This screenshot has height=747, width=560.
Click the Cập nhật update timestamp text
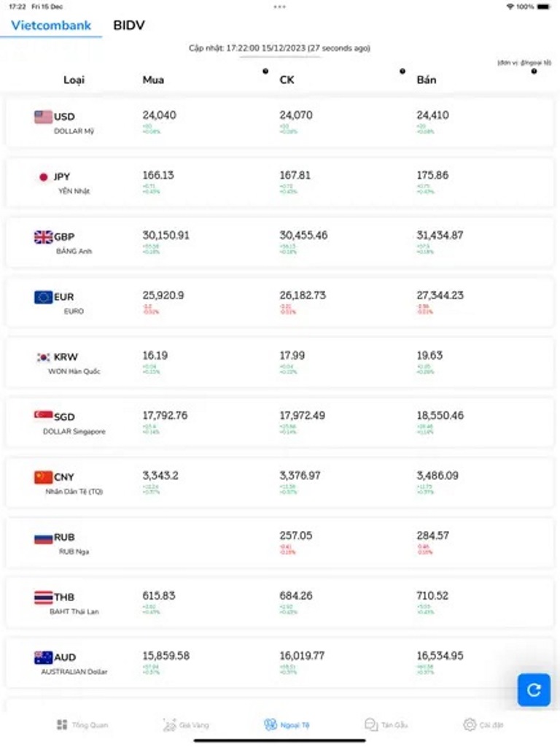point(279,48)
